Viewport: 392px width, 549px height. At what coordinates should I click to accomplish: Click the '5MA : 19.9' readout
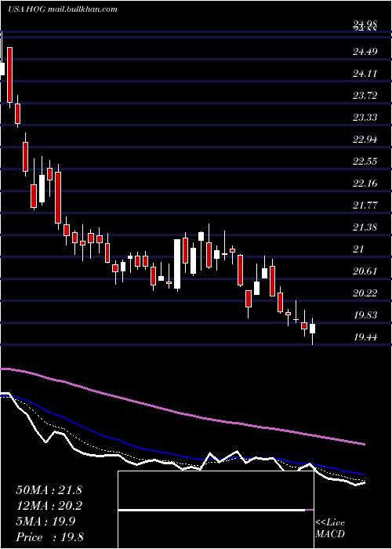tap(46, 522)
